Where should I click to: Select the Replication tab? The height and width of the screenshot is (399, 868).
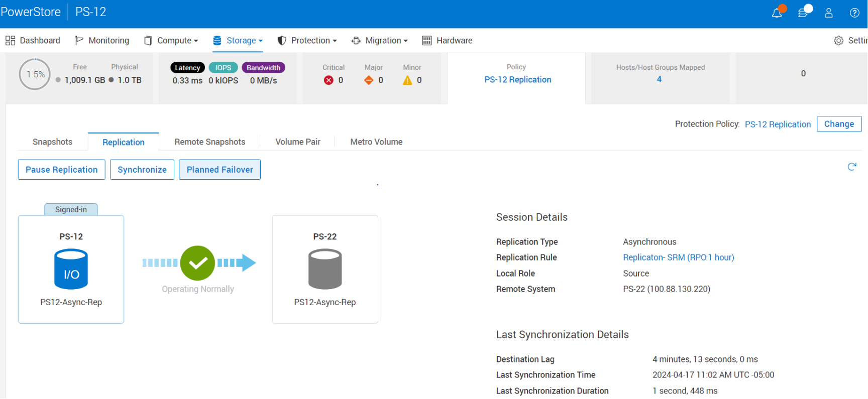click(124, 142)
